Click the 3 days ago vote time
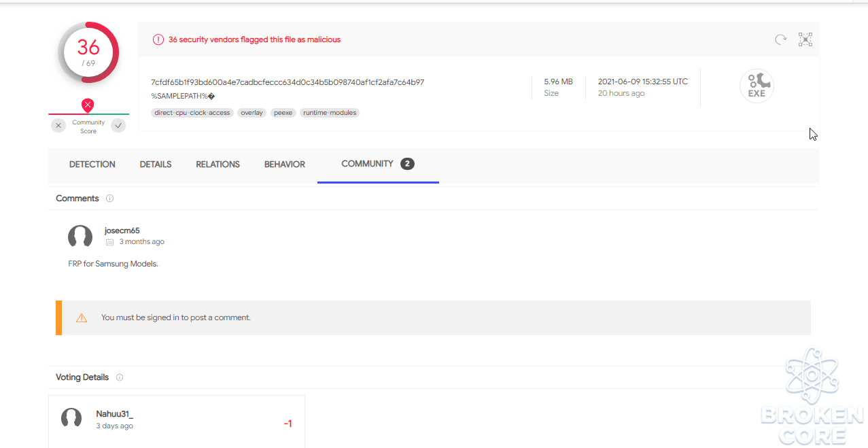Screen dimensions: 868x448 pos(115,426)
